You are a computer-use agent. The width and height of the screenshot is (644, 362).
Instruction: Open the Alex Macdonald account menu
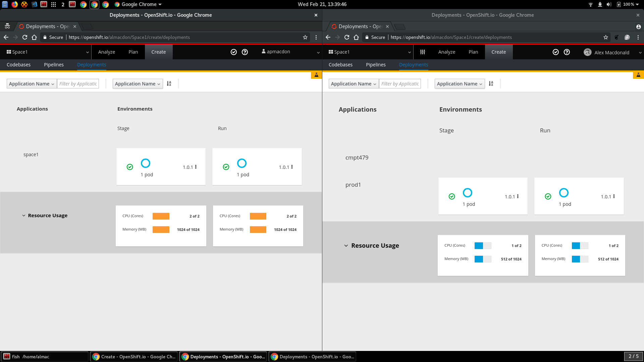click(611, 52)
